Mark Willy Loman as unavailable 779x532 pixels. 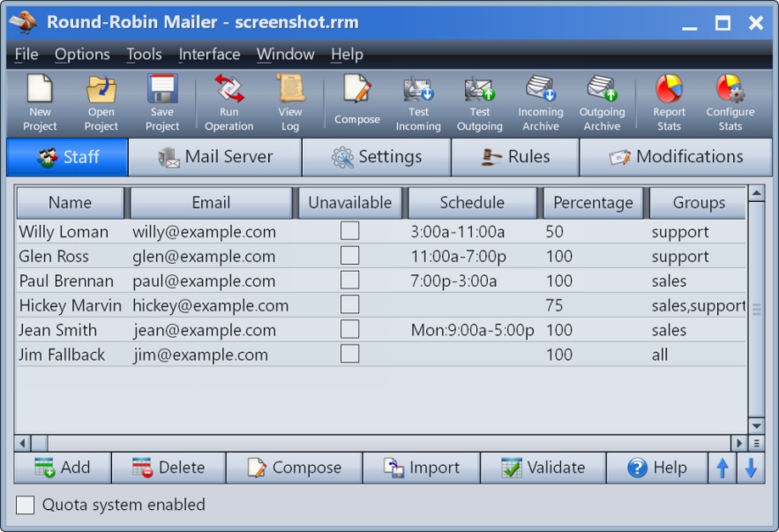click(350, 231)
